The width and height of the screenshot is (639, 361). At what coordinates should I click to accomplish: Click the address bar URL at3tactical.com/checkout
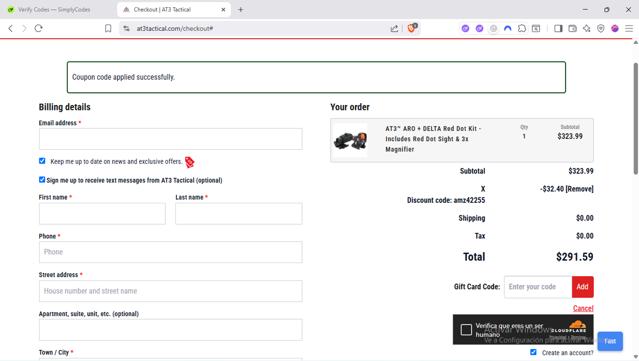click(x=174, y=29)
